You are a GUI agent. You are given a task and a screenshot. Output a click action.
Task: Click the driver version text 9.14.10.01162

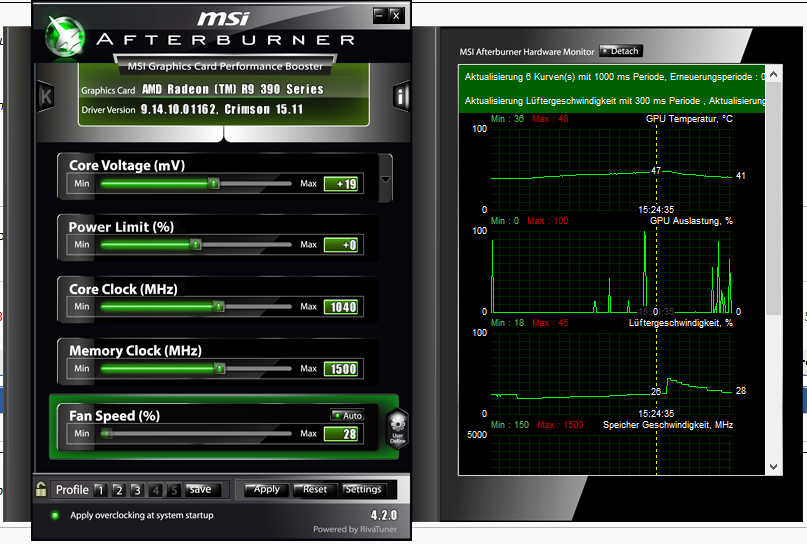click(x=179, y=109)
